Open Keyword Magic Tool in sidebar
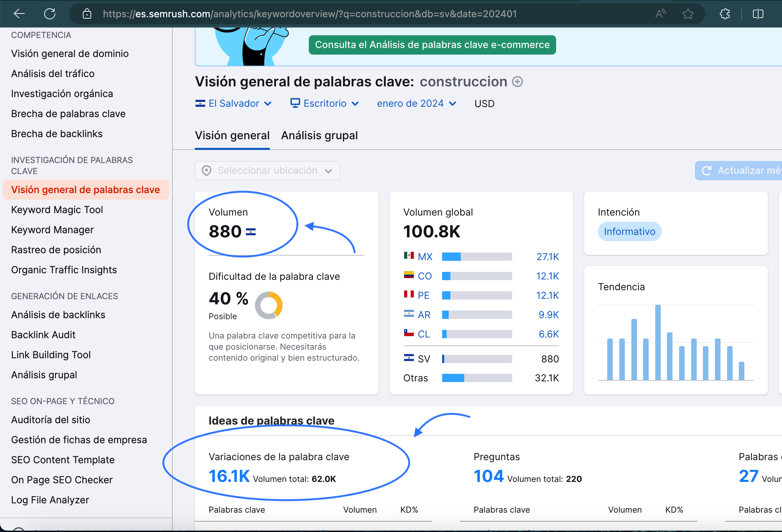The height and width of the screenshot is (532, 782). [57, 210]
